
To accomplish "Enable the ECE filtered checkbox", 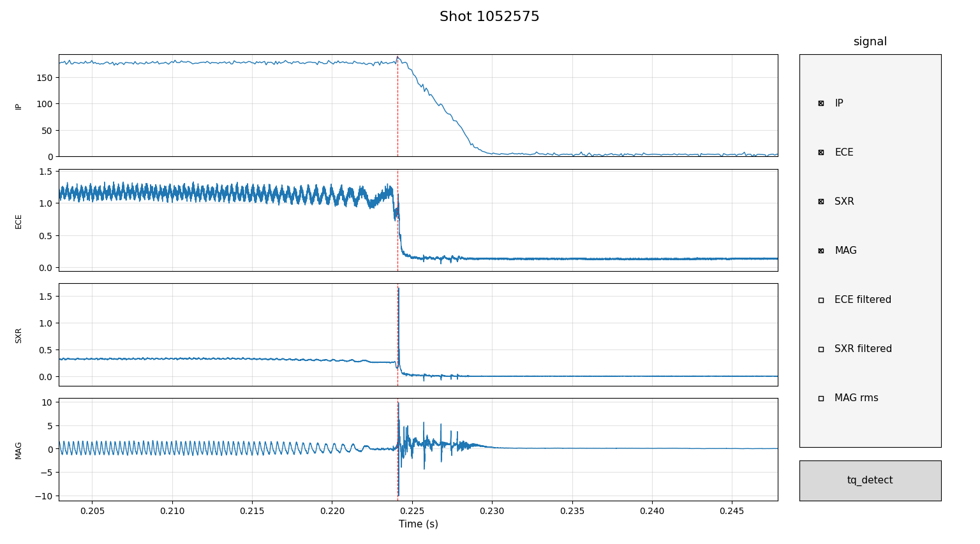I will click(821, 300).
